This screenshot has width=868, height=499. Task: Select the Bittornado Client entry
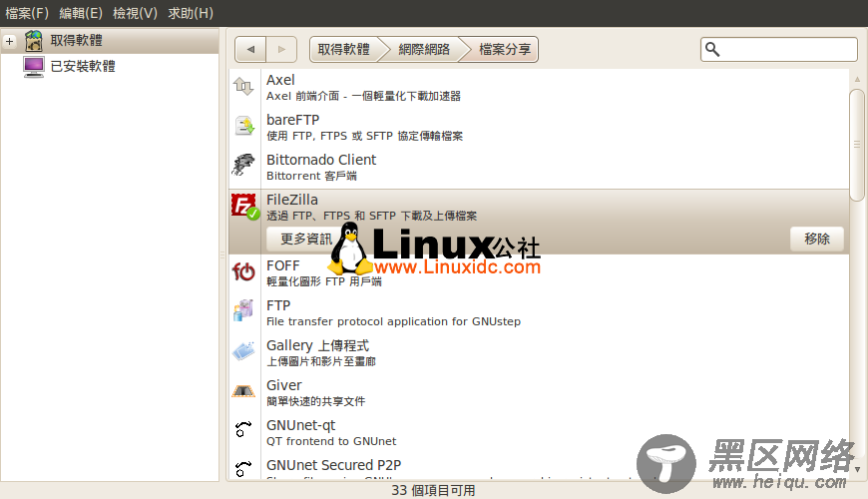pos(539,168)
